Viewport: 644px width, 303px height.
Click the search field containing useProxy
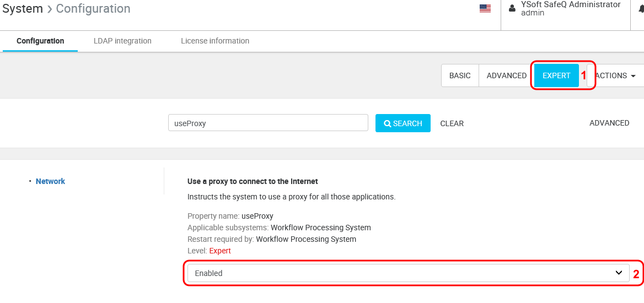point(268,123)
